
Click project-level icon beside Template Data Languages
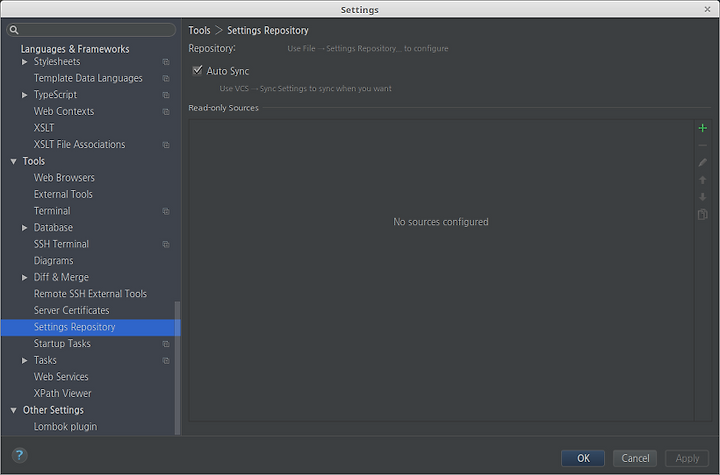pyautogui.click(x=166, y=79)
